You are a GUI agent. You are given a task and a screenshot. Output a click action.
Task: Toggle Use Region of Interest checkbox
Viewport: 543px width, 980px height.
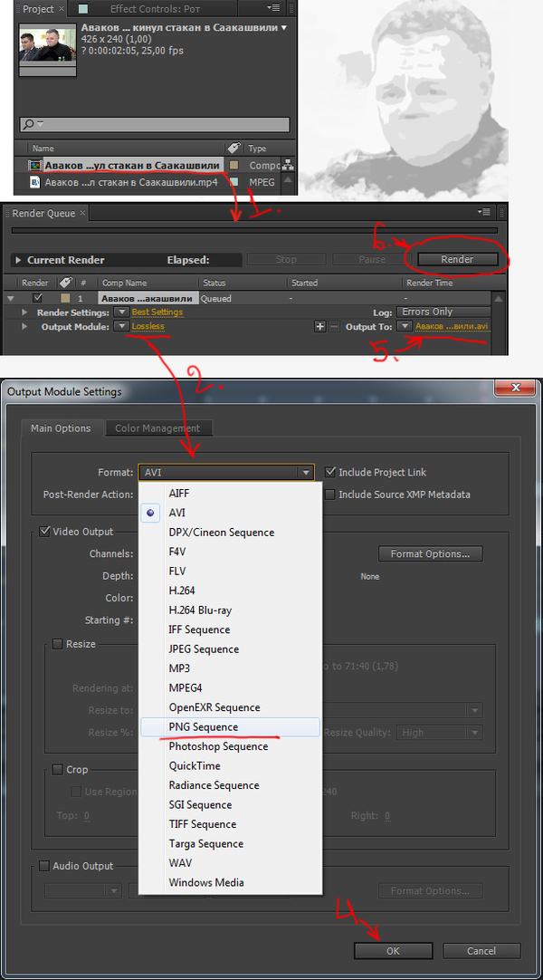coord(76,792)
